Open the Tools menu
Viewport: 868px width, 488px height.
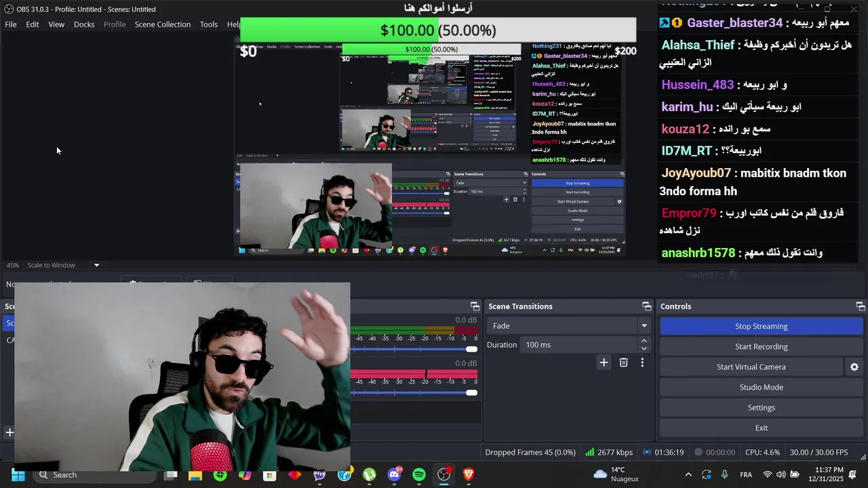point(209,24)
